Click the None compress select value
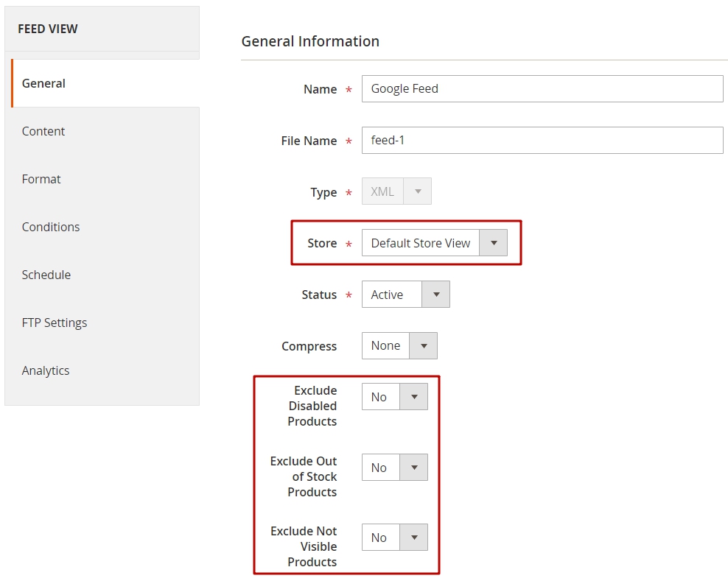This screenshot has width=728, height=581. [386, 345]
